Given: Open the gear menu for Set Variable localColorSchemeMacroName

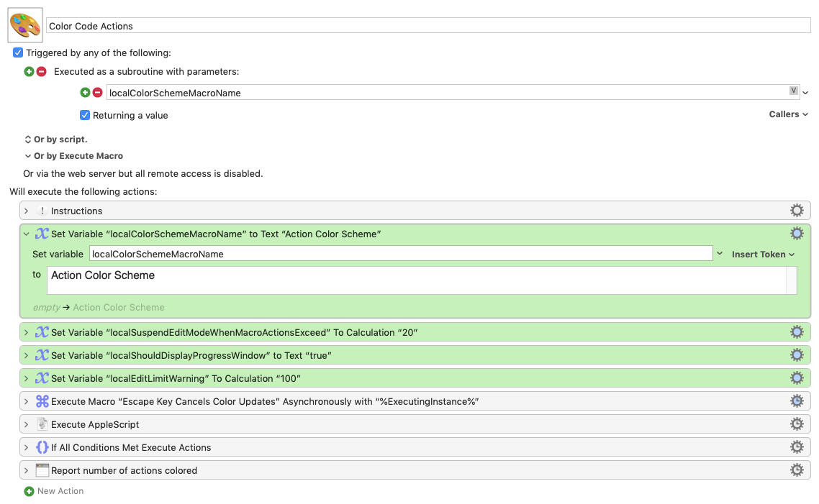Looking at the screenshot, I should coord(797,233).
